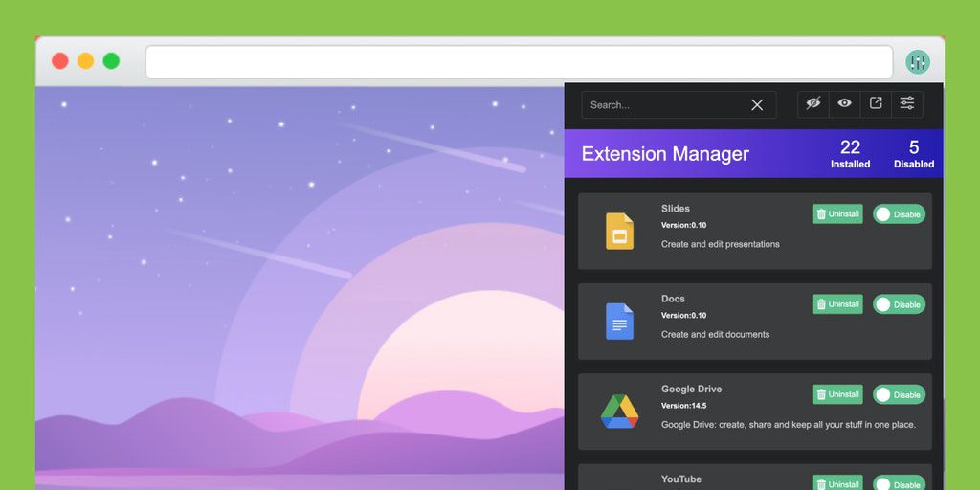Uninstall the Slides extension
The width and height of the screenshot is (980, 490).
pyautogui.click(x=837, y=213)
